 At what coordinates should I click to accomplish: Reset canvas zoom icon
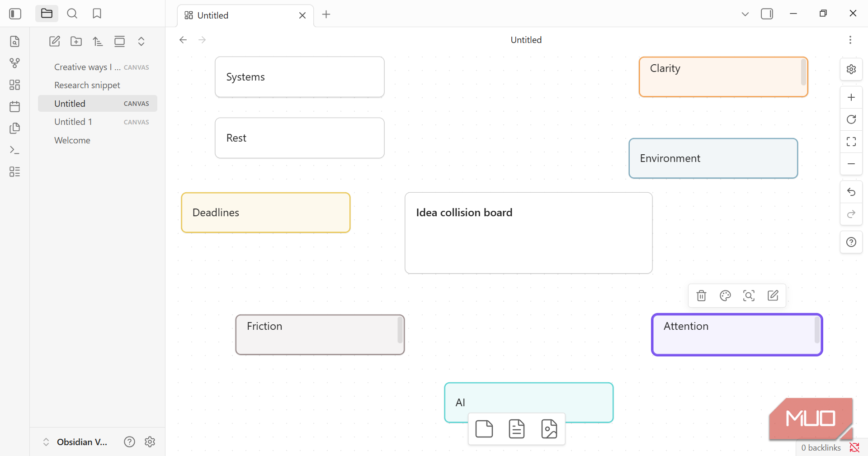(x=851, y=119)
